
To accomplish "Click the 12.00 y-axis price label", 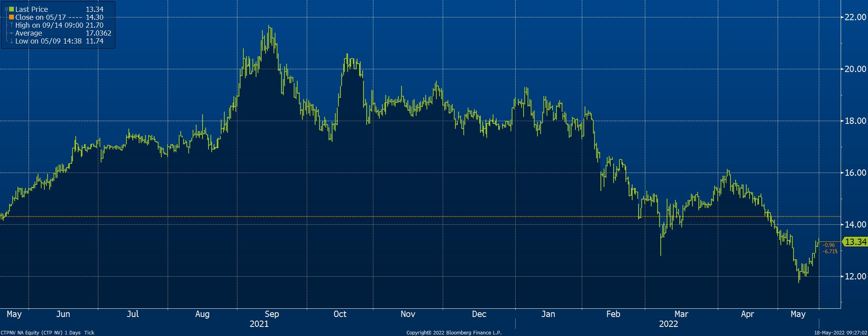I will [x=855, y=276].
